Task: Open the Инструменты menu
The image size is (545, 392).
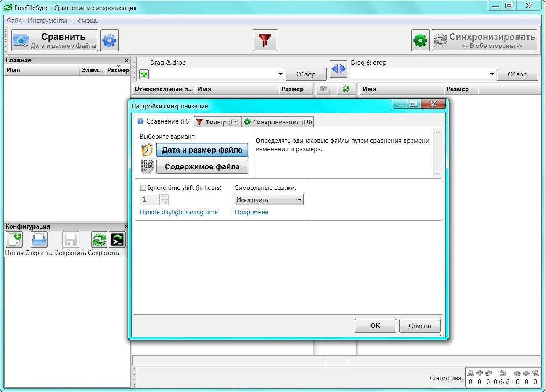Action: [x=48, y=21]
